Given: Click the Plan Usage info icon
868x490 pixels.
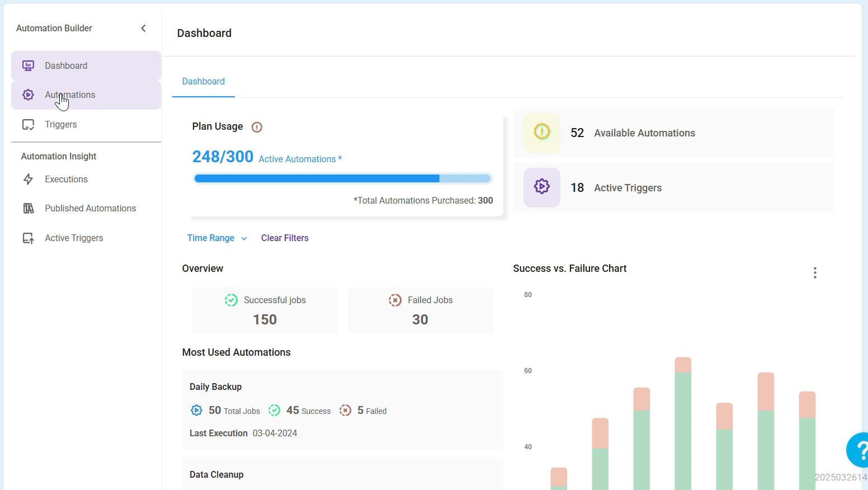Looking at the screenshot, I should click(257, 127).
